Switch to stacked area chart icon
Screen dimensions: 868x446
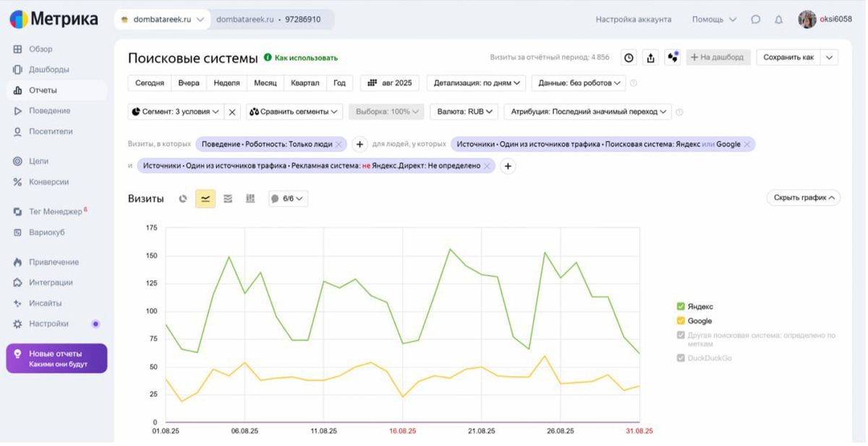pos(228,198)
